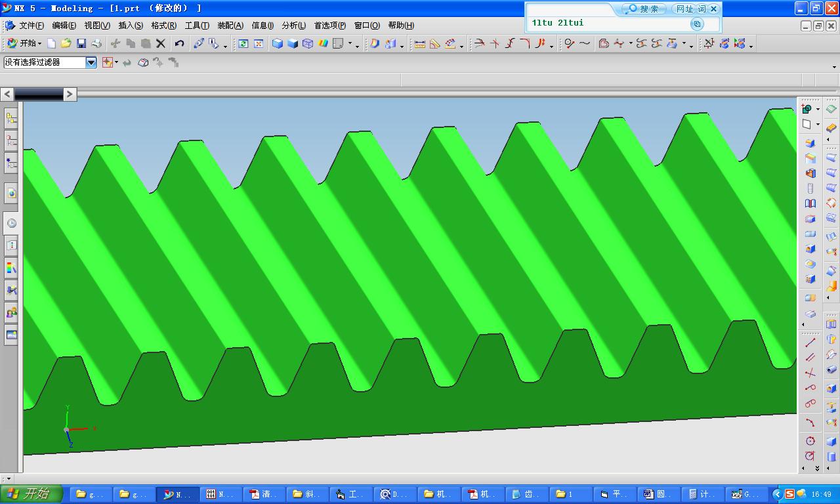Image resolution: width=840 pixels, height=504 pixels.
Task: Open the History clock sidebar tab
Action: coord(11,223)
